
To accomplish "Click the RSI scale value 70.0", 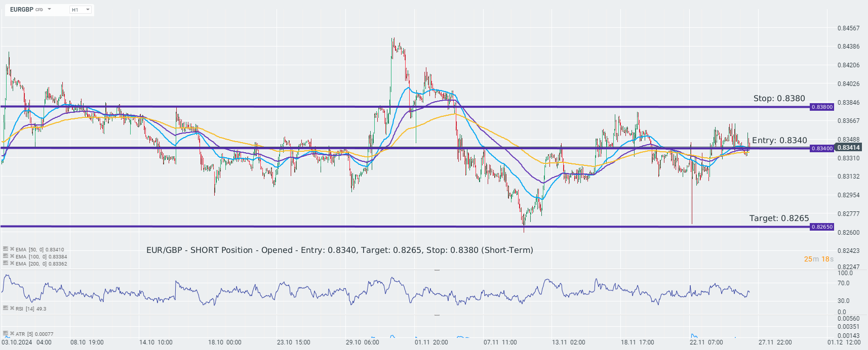I will coord(844,283).
